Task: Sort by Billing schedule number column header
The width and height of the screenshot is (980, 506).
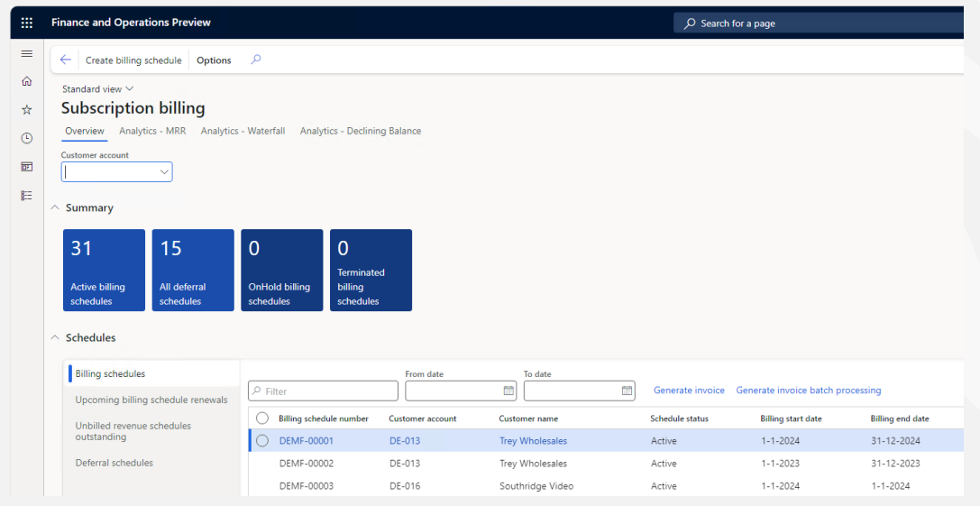Action: 324,419
